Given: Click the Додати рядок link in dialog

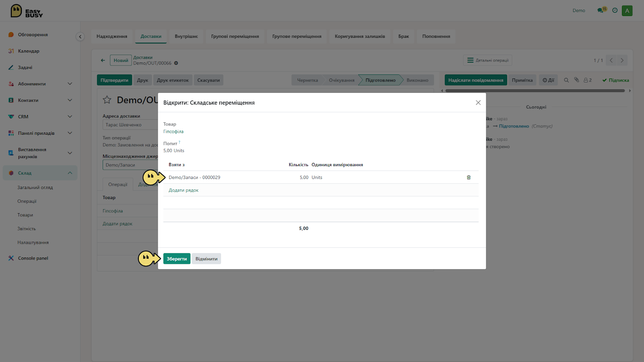Looking at the screenshot, I should pyautogui.click(x=184, y=190).
